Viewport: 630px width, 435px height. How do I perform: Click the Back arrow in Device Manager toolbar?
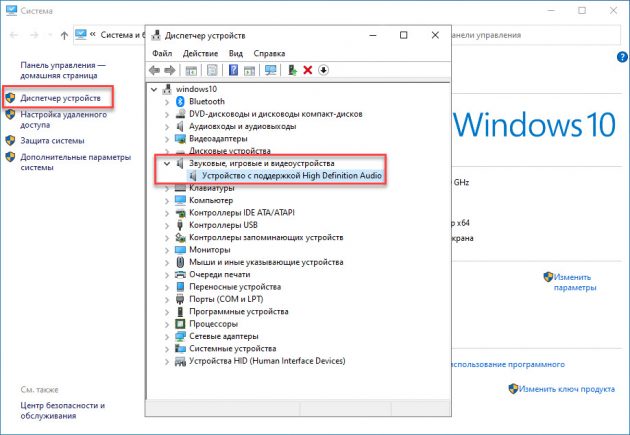[x=154, y=70]
